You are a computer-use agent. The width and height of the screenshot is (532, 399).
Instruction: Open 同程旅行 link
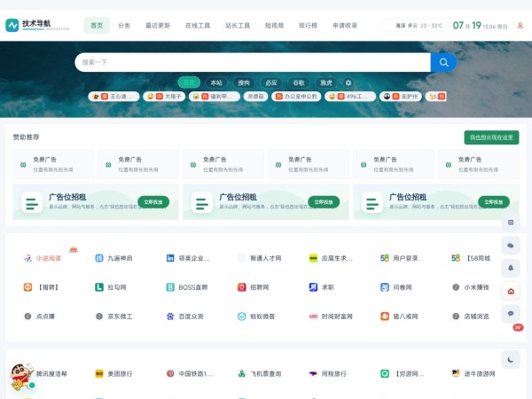pyautogui.click(x=334, y=374)
